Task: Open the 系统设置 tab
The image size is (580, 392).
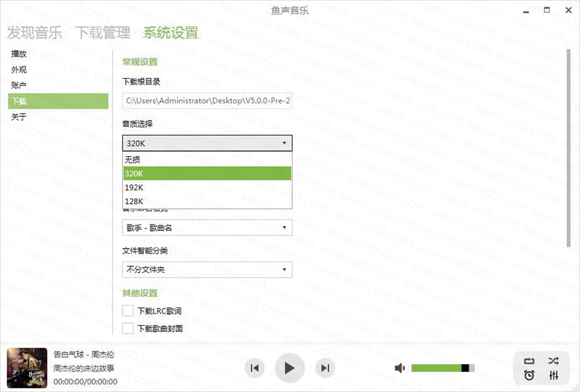Action: pos(171,32)
